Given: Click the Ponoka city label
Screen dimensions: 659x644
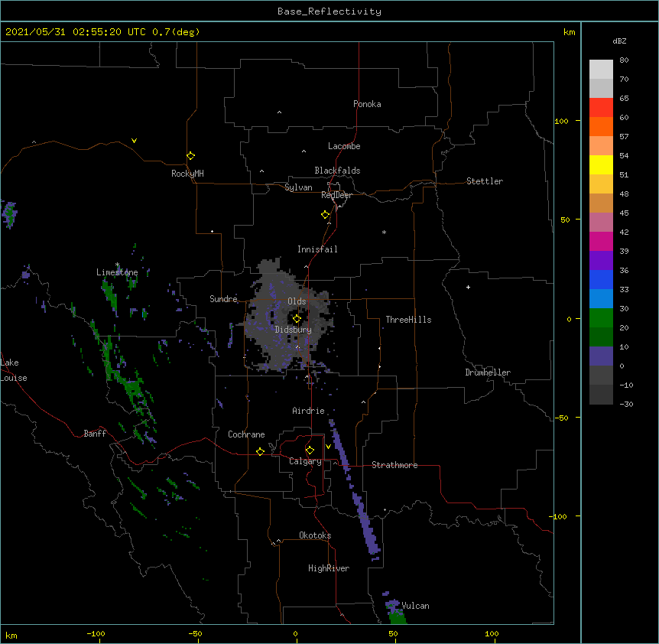Looking at the screenshot, I should pos(367,104).
